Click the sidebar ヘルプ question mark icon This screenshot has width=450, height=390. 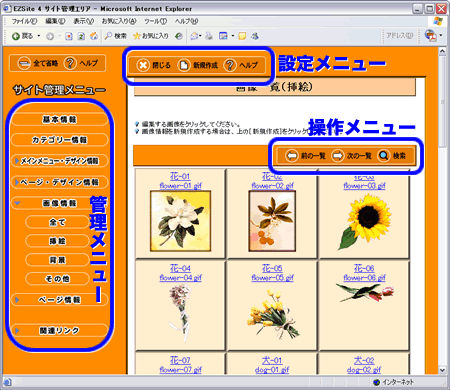point(70,63)
